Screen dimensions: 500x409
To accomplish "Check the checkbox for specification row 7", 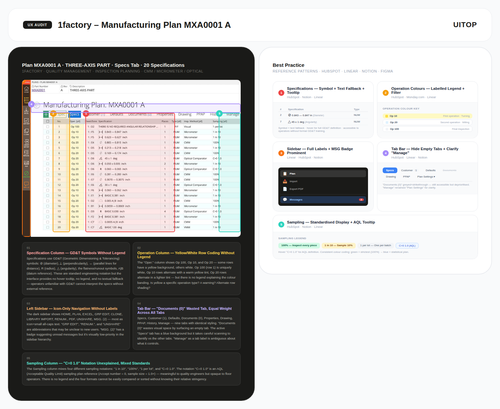I will point(47,158).
